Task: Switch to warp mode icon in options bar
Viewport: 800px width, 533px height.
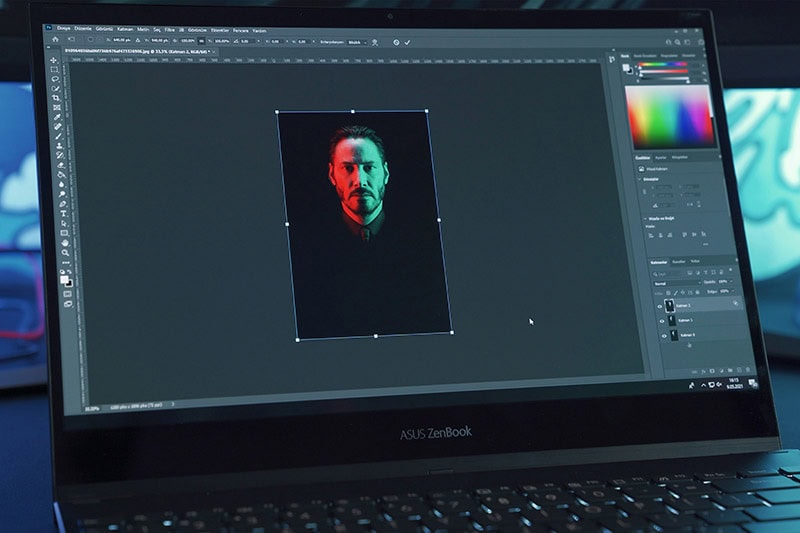Action: [374, 43]
